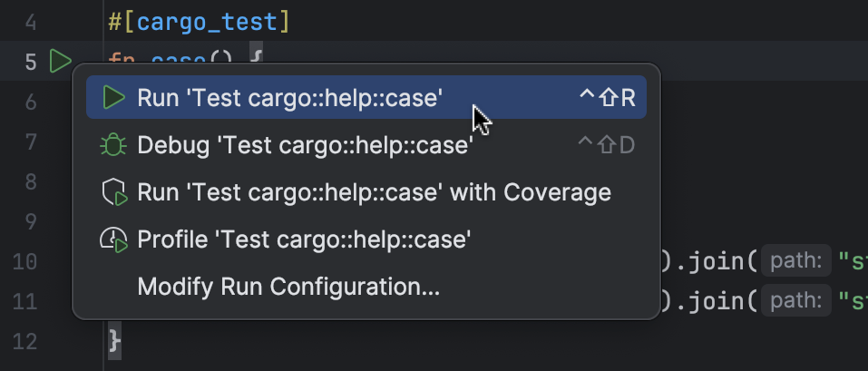The height and width of the screenshot is (371, 868).
Task: Click the coverage shield icon in the popup
Action: tap(113, 192)
